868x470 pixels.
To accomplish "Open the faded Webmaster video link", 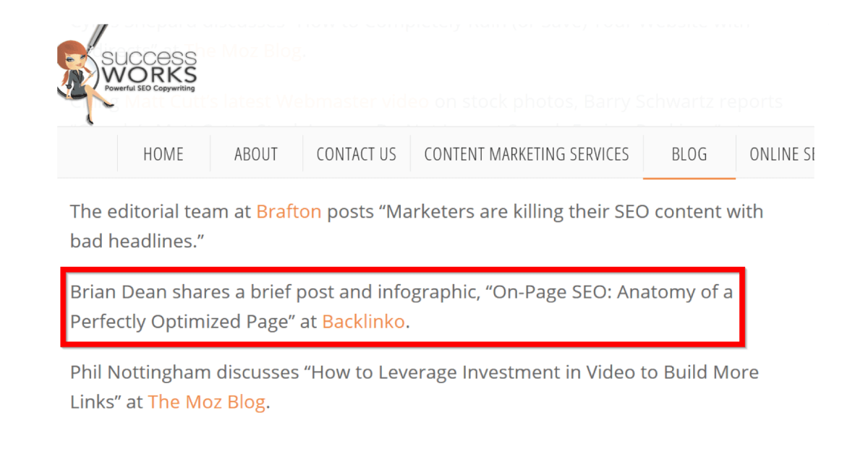I will coord(352,101).
